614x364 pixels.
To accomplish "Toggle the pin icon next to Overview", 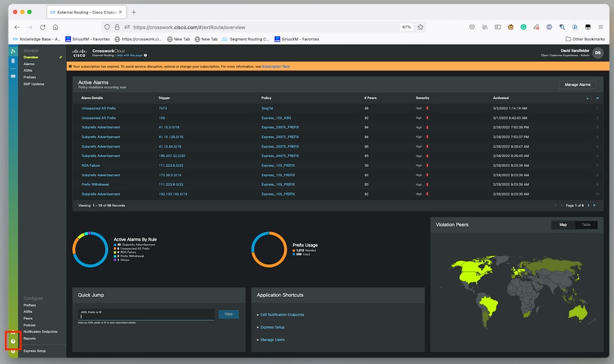I will click(60, 58).
